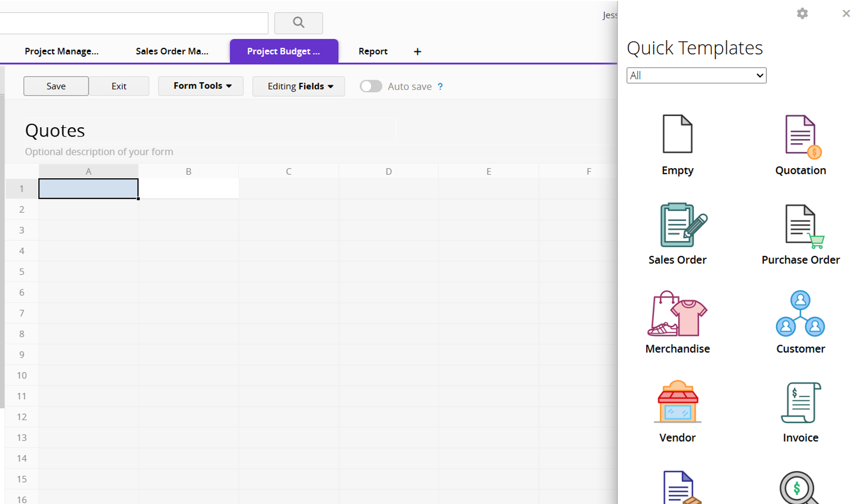This screenshot has height=504, width=867.
Task: Open the Sales Order Ma... tab
Action: (x=172, y=51)
